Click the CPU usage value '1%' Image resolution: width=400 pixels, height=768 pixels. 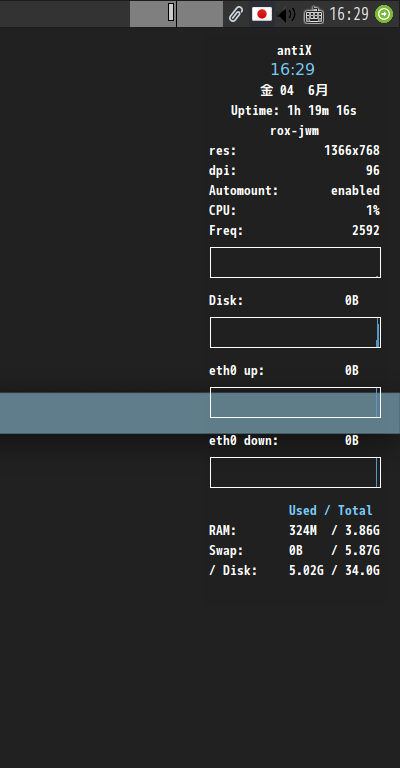click(x=373, y=211)
